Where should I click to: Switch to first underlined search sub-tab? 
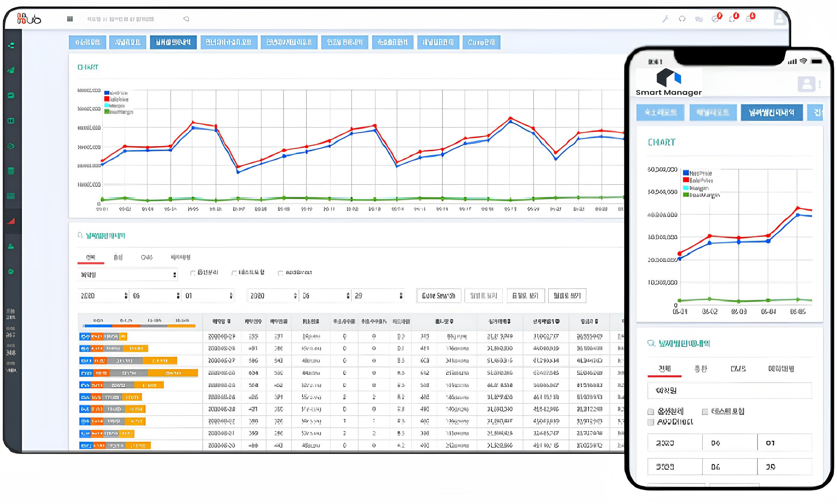click(91, 257)
